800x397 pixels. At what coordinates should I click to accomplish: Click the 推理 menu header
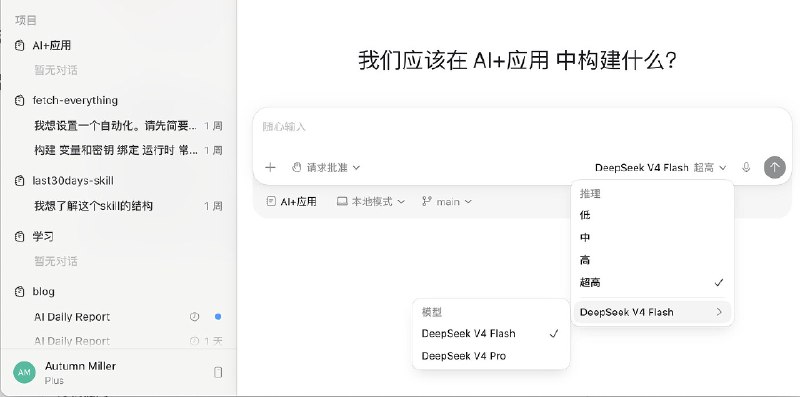click(x=590, y=194)
